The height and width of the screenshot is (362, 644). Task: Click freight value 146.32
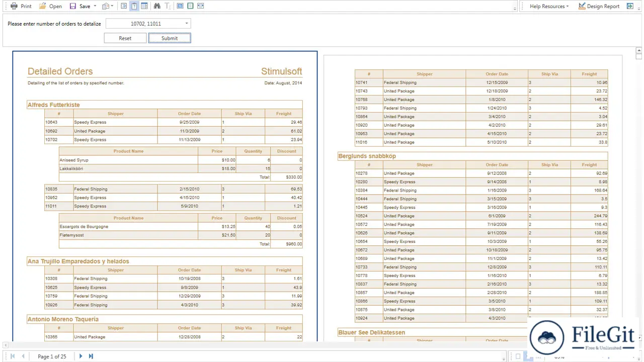click(600, 100)
